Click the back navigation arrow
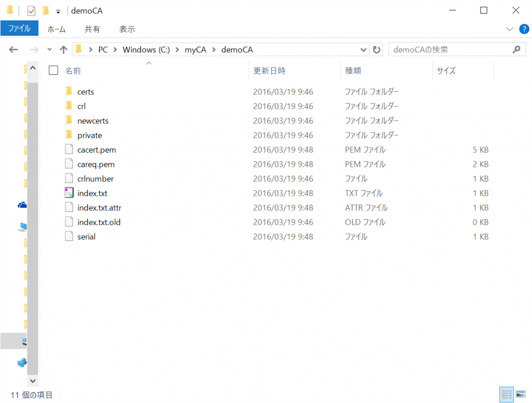 [x=14, y=49]
